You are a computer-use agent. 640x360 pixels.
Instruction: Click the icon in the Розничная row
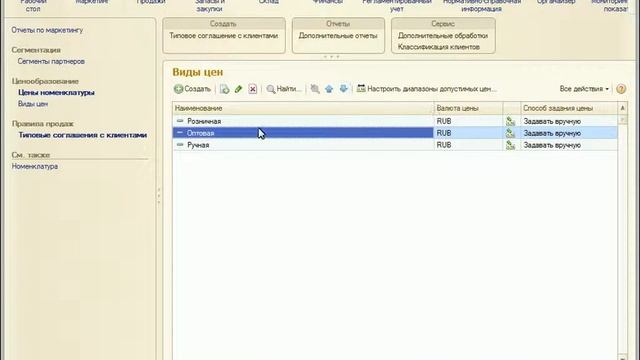pyautogui.click(x=511, y=121)
